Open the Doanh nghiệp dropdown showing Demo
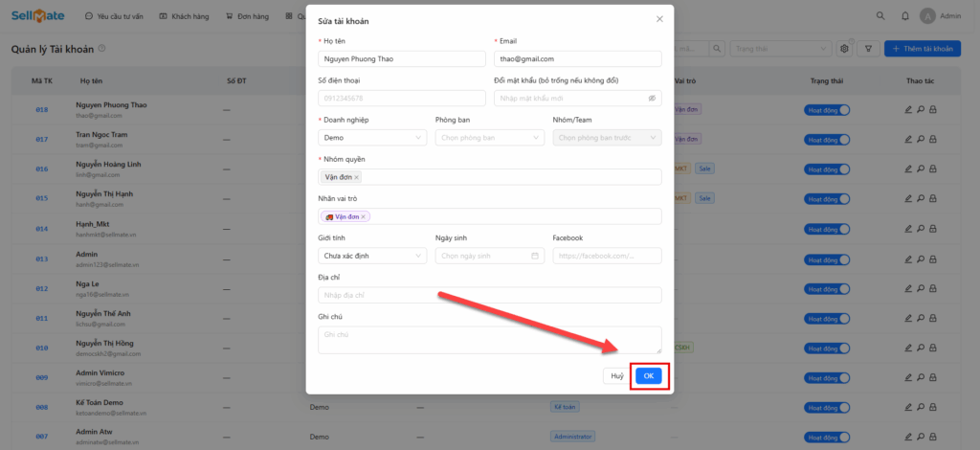This screenshot has width=980, height=450. pos(372,138)
